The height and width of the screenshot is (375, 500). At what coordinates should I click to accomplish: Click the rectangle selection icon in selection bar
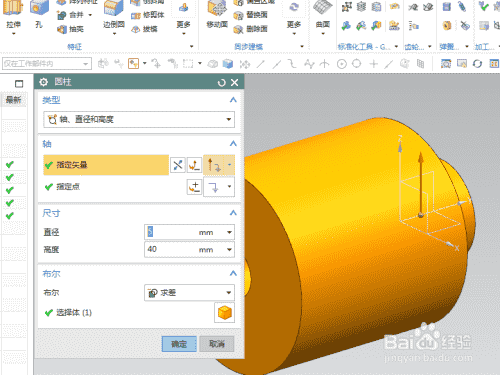[188, 63]
